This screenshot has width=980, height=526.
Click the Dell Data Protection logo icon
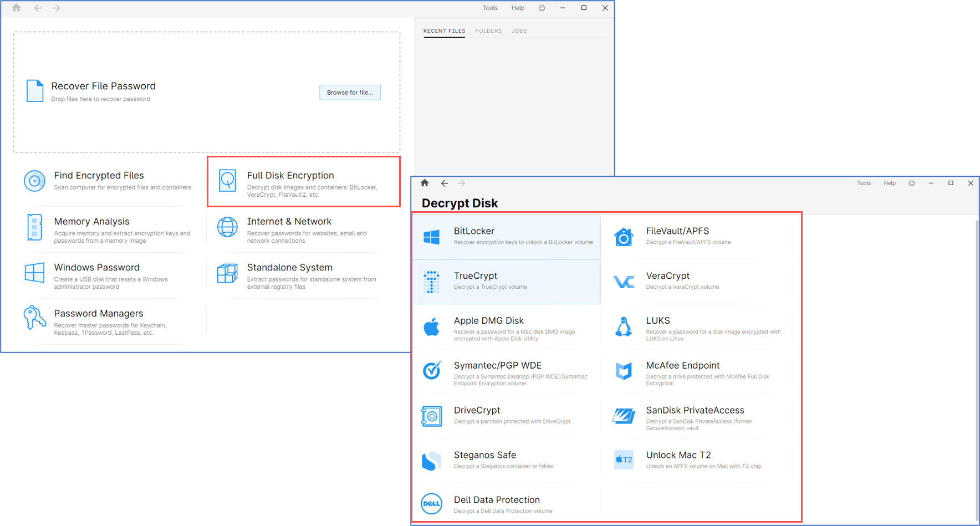point(432,504)
